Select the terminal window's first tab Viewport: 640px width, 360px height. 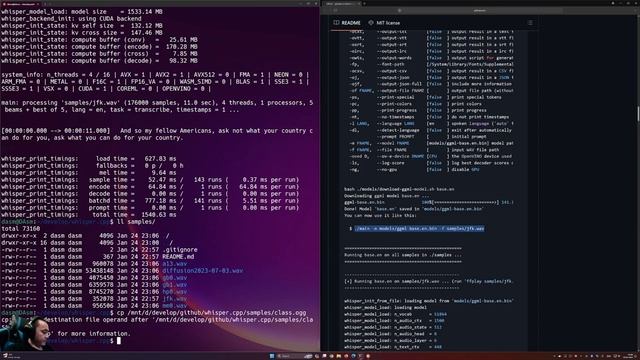coord(20,4)
